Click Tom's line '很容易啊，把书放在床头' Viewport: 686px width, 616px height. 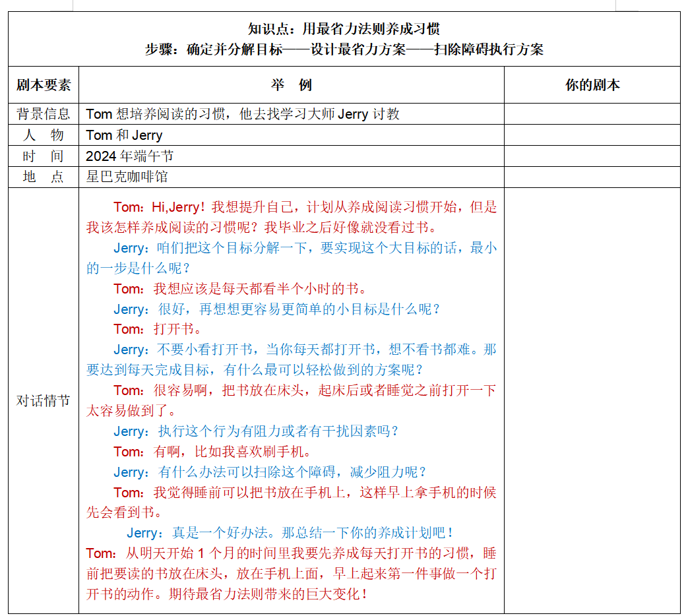[305, 390]
